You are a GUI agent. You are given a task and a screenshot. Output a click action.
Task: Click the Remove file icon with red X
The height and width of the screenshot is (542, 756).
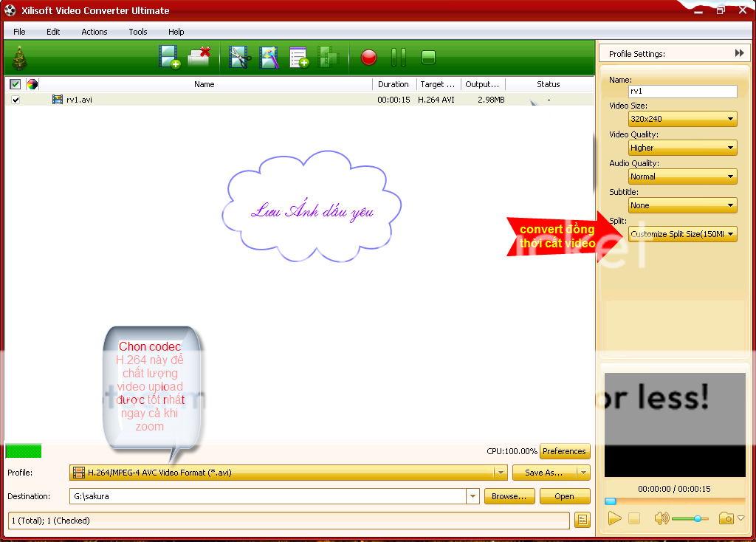(199, 58)
